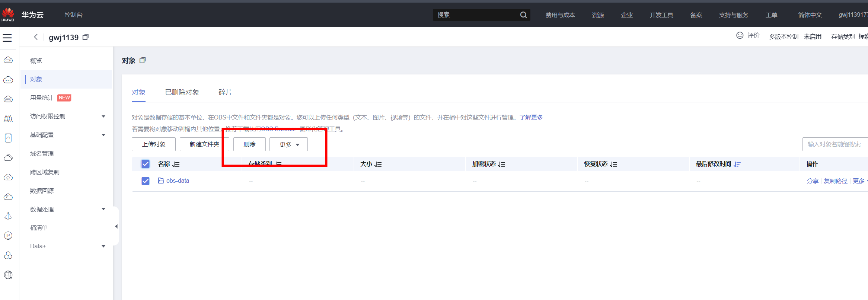Open the 简体中文 language selector
The height and width of the screenshot is (300, 868).
click(x=810, y=15)
